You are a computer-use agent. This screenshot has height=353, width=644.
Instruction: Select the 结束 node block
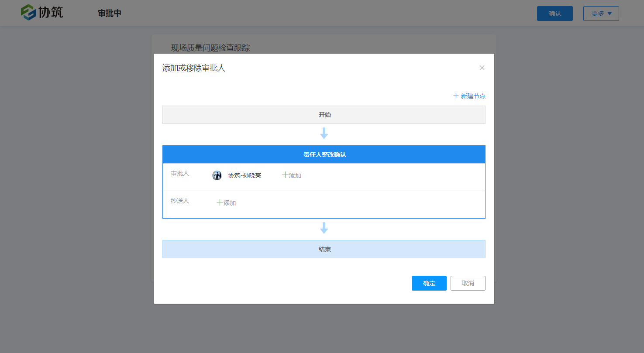[x=324, y=249]
